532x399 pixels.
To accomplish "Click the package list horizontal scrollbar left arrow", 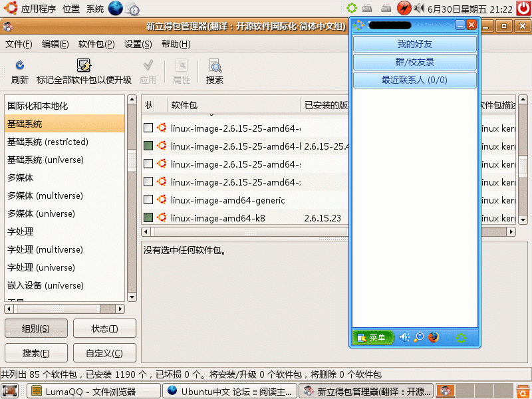I will tap(146, 231).
